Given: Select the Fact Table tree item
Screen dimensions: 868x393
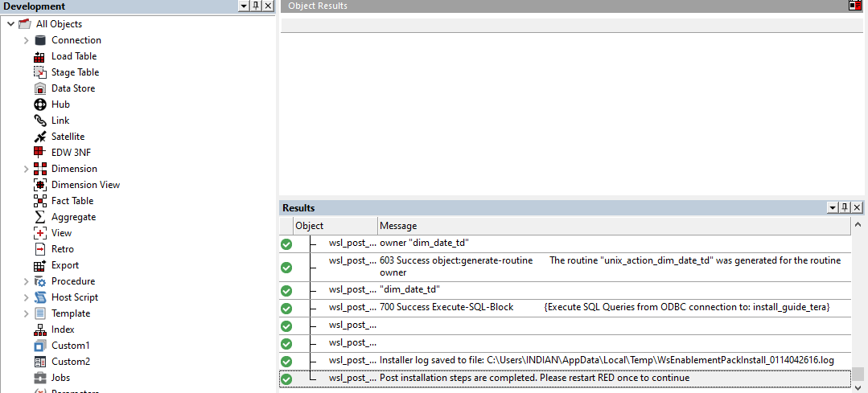Looking at the screenshot, I should [72, 201].
